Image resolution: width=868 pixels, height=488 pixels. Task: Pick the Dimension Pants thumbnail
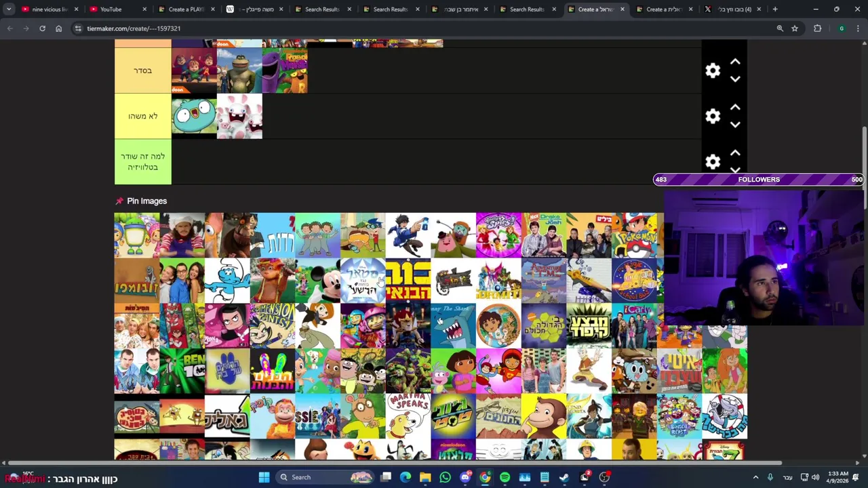coord(273,325)
